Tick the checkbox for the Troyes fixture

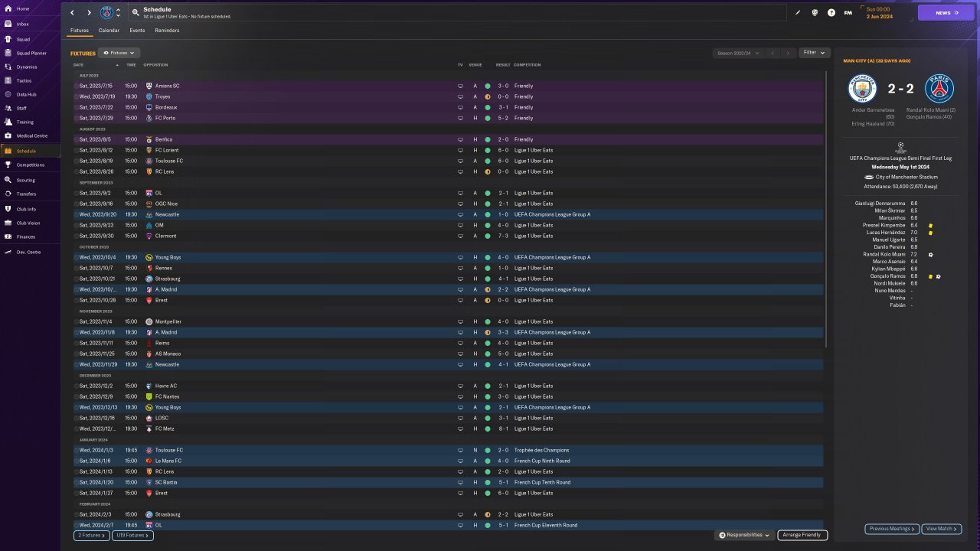tap(77, 96)
